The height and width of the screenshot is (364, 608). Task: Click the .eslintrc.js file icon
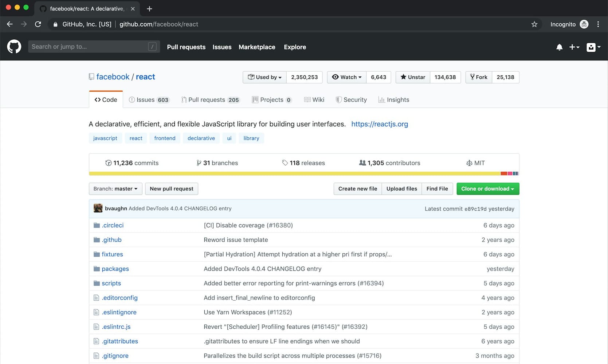click(x=96, y=327)
